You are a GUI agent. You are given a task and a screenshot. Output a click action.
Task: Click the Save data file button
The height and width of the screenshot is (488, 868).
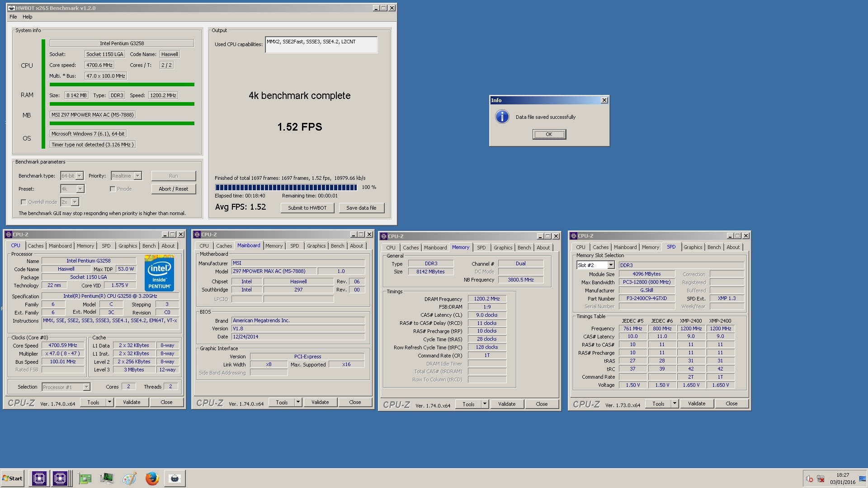[361, 208]
